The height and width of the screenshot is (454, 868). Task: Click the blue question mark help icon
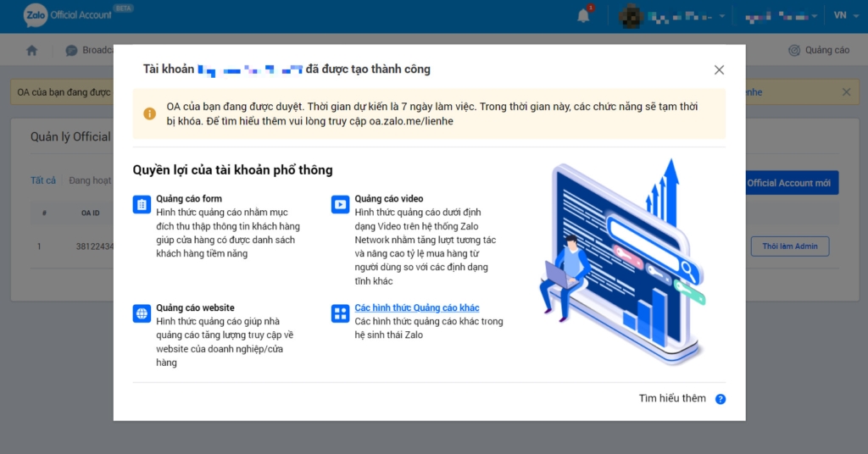(x=721, y=399)
